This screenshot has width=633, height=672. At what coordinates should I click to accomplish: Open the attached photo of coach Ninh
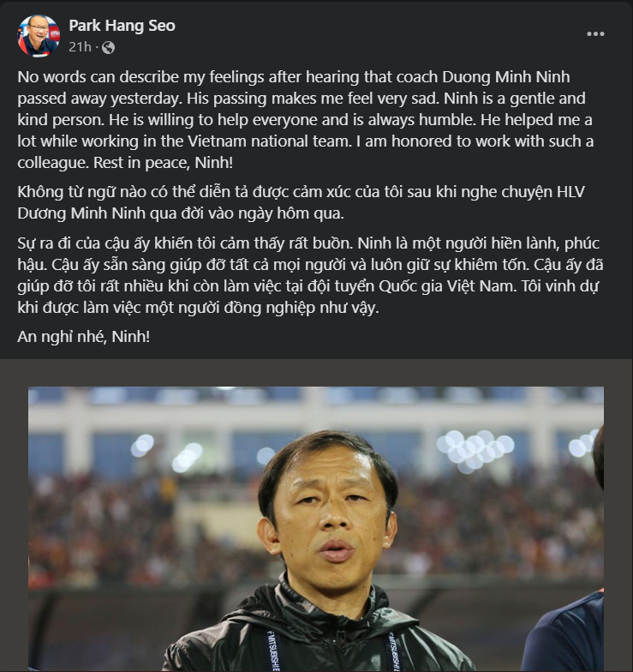316,529
